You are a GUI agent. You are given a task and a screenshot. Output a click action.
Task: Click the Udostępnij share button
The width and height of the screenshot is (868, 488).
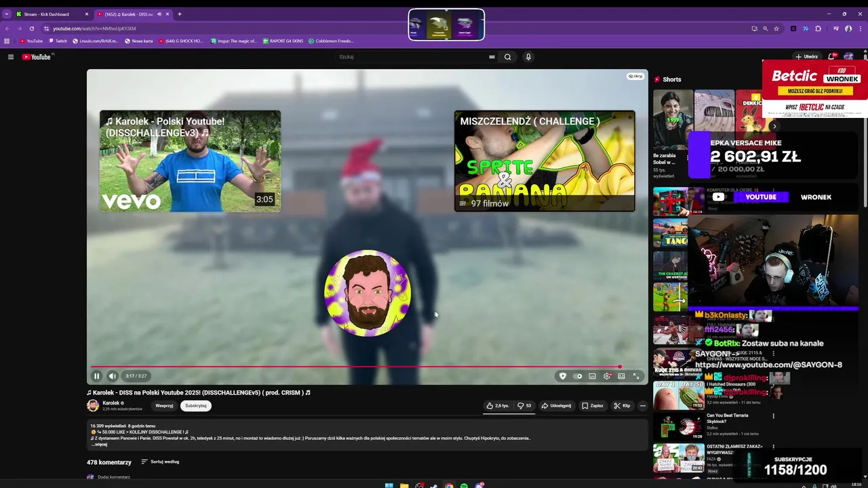coord(556,406)
